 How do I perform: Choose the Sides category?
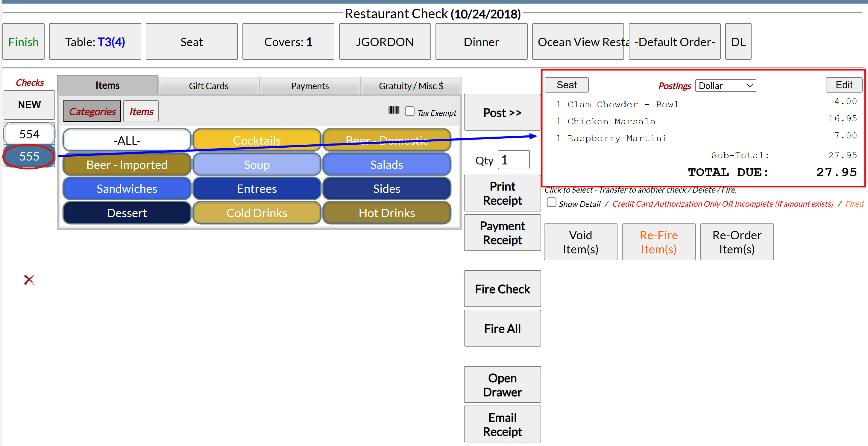click(x=387, y=188)
